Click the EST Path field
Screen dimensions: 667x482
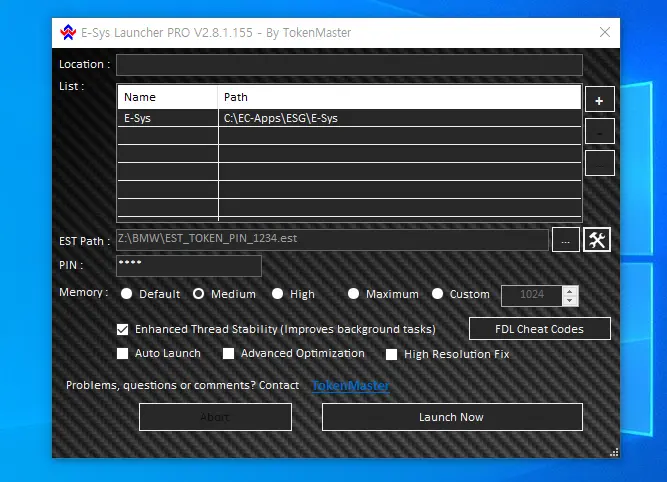[x=332, y=240]
